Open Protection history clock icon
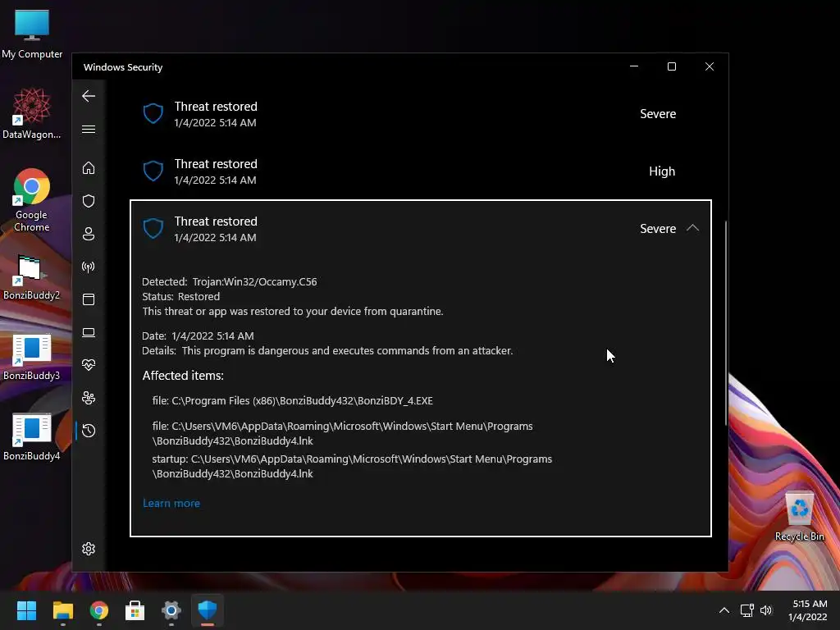840x630 pixels. coord(89,431)
